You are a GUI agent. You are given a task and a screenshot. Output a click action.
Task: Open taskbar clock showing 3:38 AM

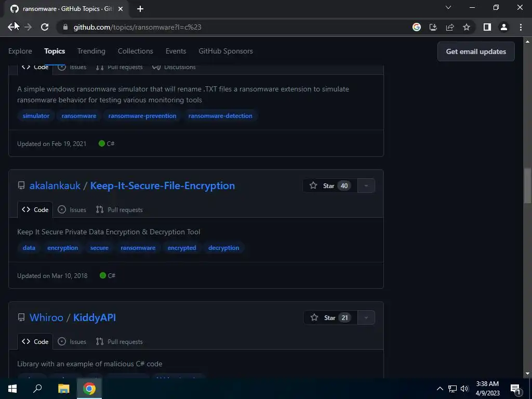click(x=487, y=389)
